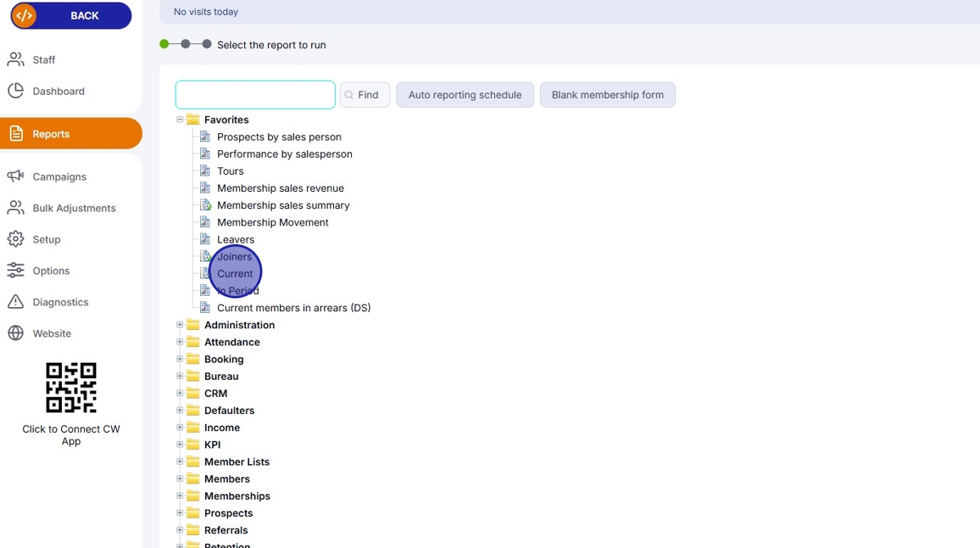
Task: Click the Dashboard pie chart icon
Action: [16, 91]
